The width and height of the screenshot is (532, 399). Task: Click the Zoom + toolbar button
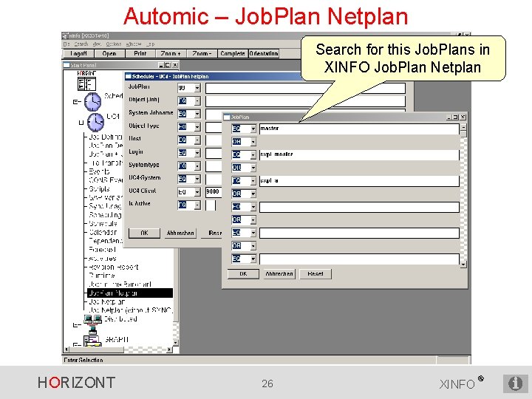[x=171, y=54]
